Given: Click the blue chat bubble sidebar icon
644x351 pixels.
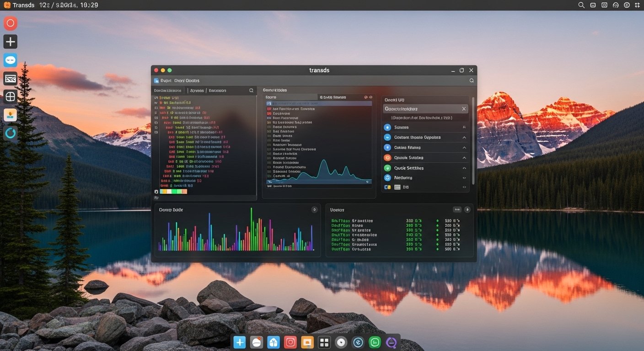Looking at the screenshot, I should pyautogui.click(x=10, y=60).
